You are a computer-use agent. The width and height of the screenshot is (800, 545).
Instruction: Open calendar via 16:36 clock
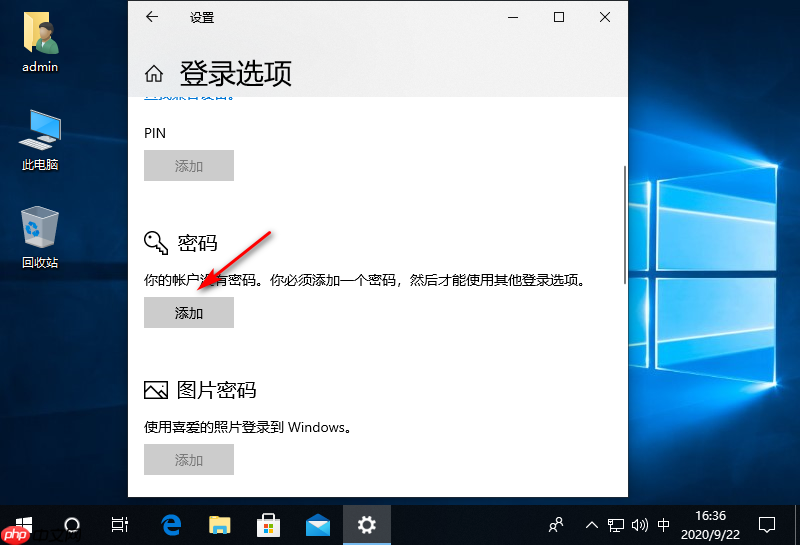click(x=710, y=525)
